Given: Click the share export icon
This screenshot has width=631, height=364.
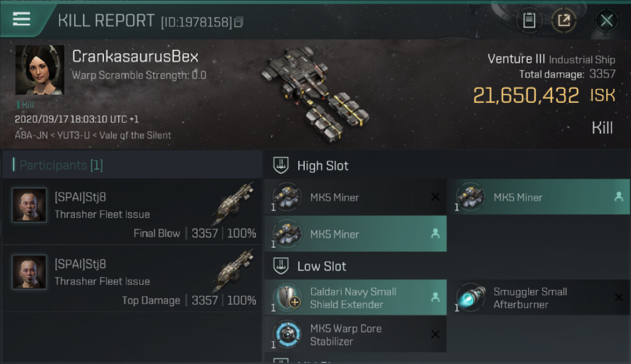Looking at the screenshot, I should 564,20.
